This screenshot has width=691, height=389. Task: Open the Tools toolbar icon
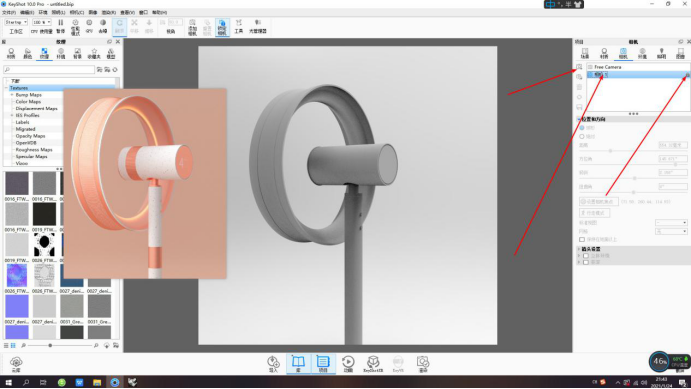(x=238, y=26)
